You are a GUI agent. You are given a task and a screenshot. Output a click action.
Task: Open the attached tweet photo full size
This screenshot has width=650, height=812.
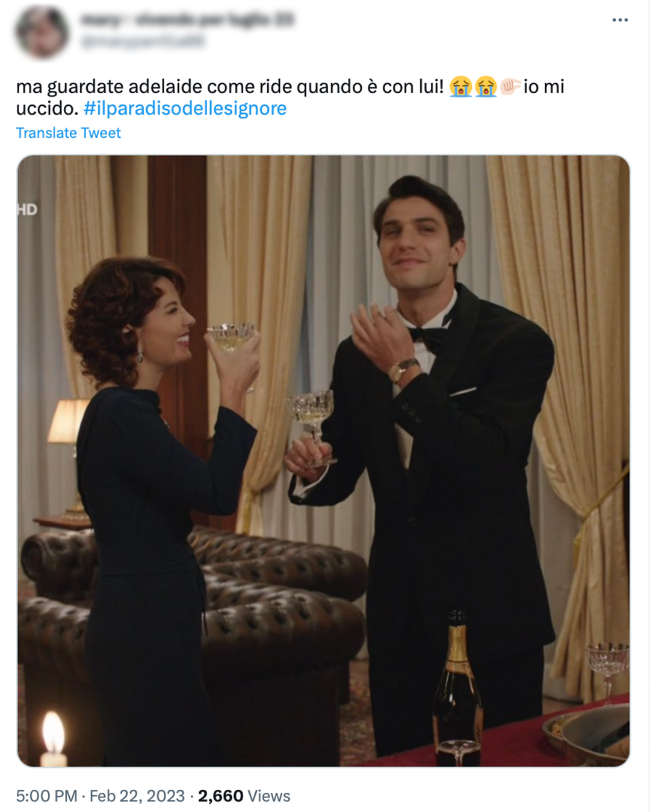323,461
